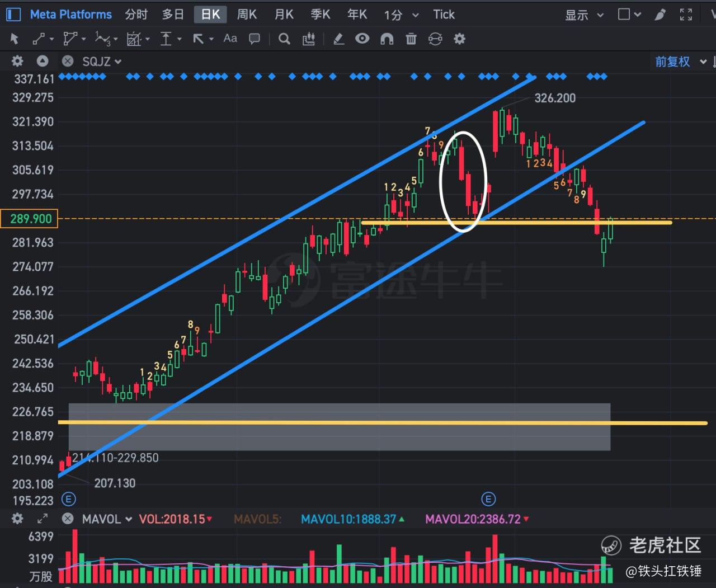This screenshot has width=716, height=588.
Task: Select the 1分 one-minute interval
Action: point(393,15)
